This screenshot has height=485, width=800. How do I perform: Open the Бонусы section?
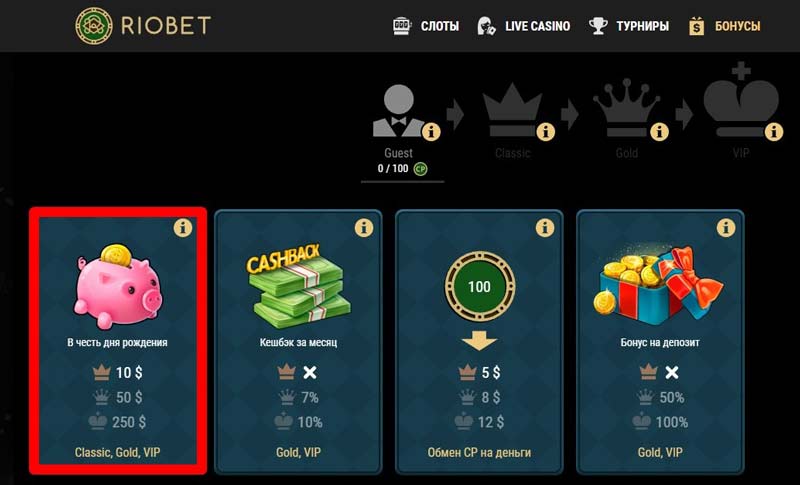tap(724, 26)
